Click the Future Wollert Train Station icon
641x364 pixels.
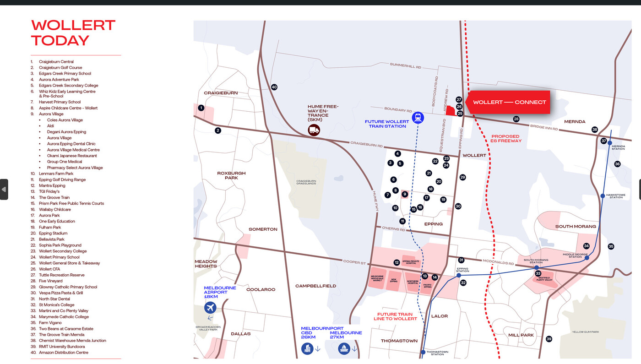pyautogui.click(x=418, y=118)
